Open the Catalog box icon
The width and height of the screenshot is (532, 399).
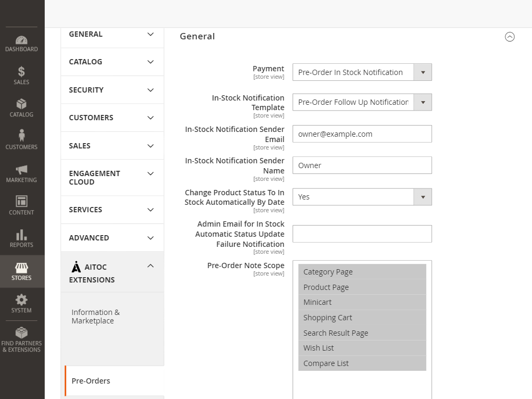click(x=21, y=104)
